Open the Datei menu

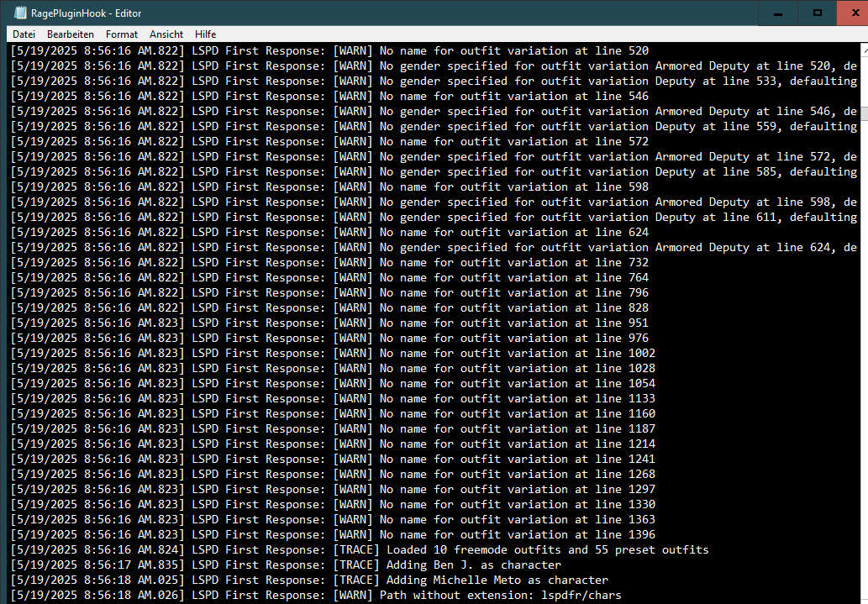point(24,34)
